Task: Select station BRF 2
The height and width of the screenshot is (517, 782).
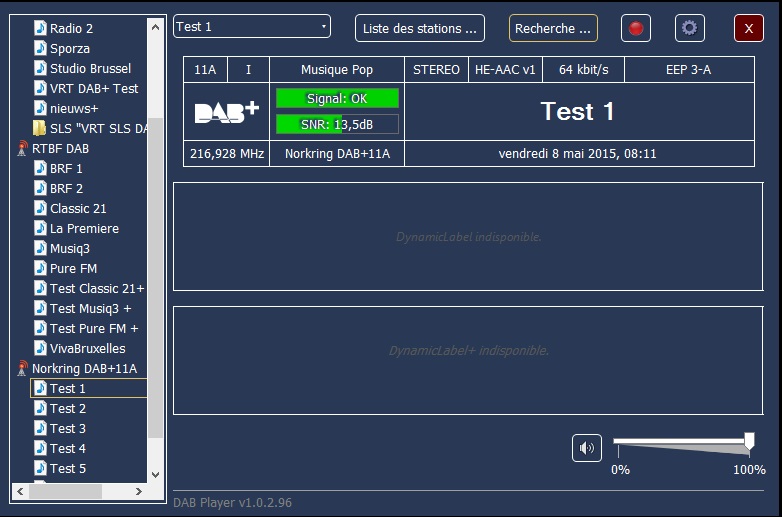Action: [66, 188]
